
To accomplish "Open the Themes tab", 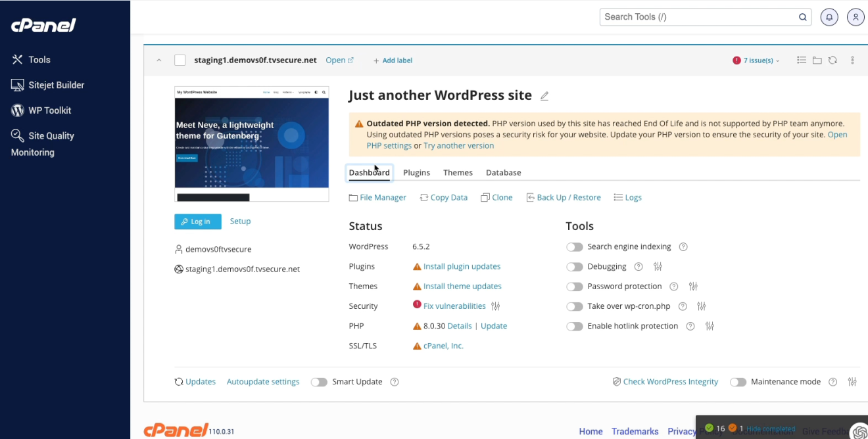I will (458, 172).
